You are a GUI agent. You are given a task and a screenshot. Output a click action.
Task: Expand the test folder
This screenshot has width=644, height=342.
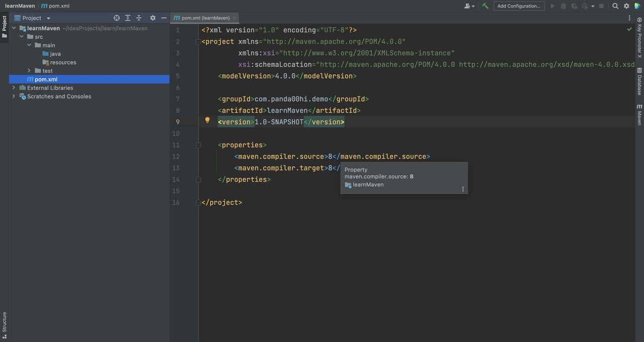[x=29, y=71]
